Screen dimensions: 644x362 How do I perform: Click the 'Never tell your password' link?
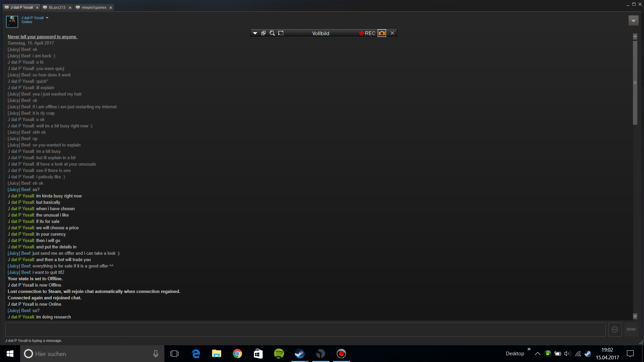42,37
